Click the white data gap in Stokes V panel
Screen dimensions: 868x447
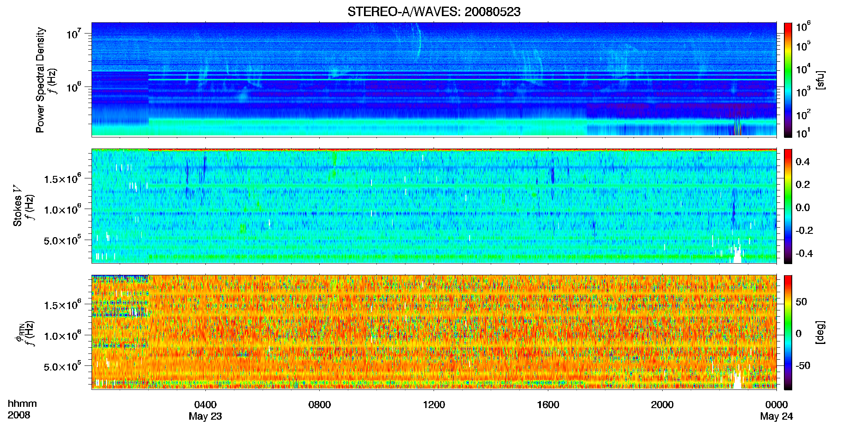click(x=737, y=255)
